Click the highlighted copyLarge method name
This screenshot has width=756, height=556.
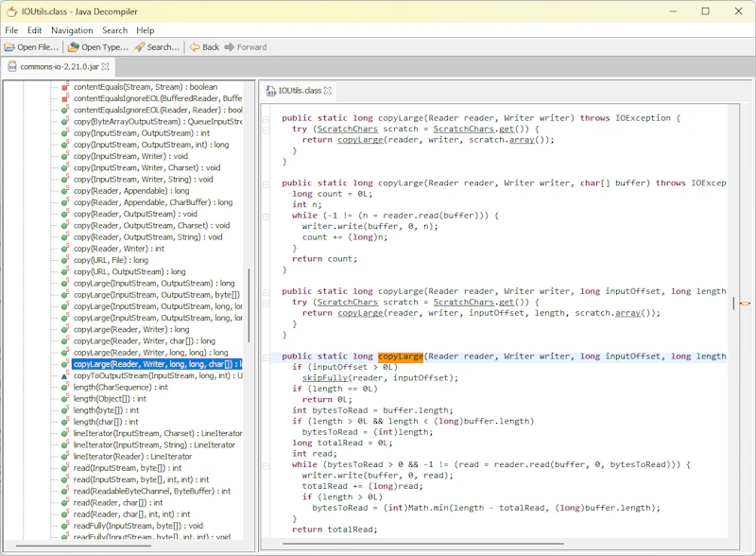click(401, 356)
